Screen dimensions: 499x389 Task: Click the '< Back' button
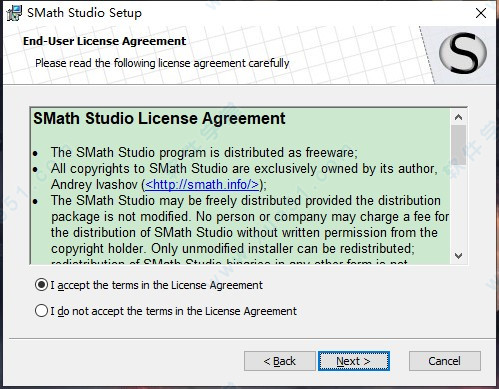coord(280,361)
